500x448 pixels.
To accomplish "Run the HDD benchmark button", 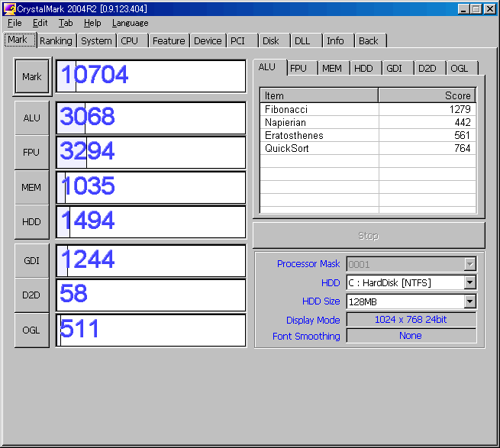I will point(32,222).
